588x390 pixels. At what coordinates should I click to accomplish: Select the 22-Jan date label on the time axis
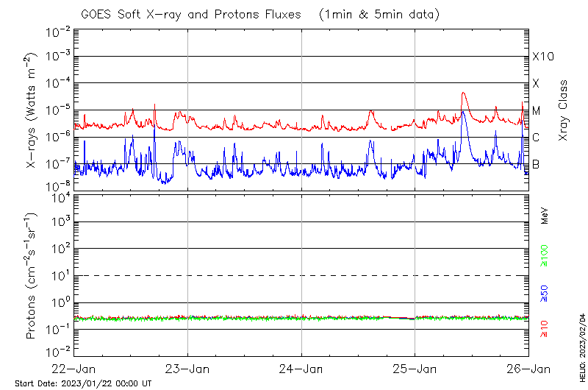[x=73, y=369]
